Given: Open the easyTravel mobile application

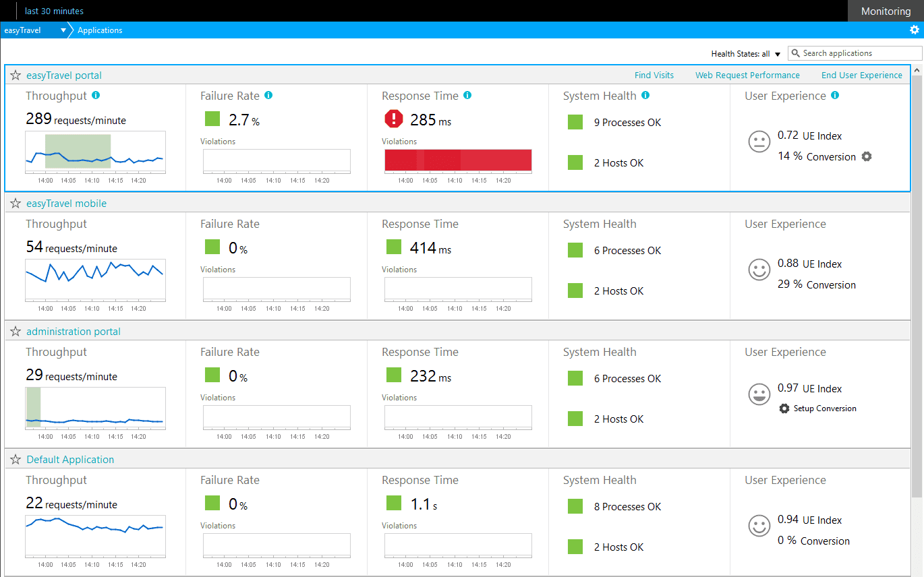Looking at the screenshot, I should click(x=66, y=204).
